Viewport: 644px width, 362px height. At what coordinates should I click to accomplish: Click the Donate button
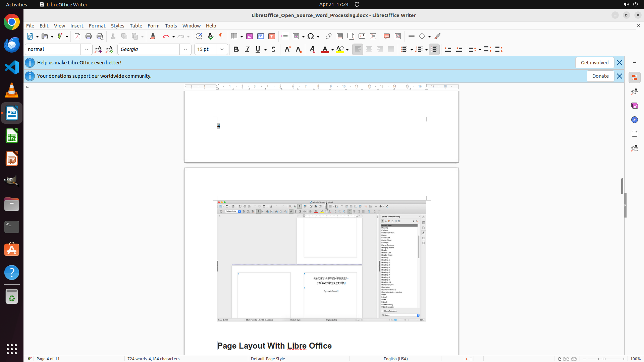tap(600, 76)
